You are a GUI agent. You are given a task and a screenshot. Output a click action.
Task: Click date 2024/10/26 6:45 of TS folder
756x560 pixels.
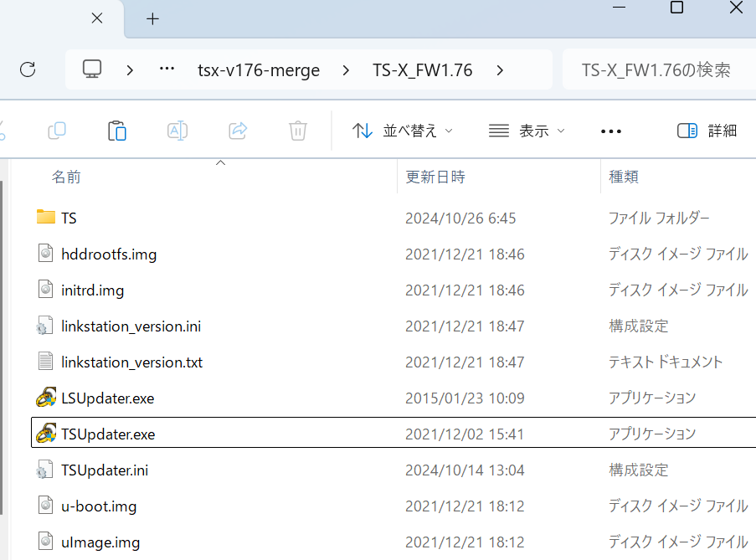tap(460, 218)
